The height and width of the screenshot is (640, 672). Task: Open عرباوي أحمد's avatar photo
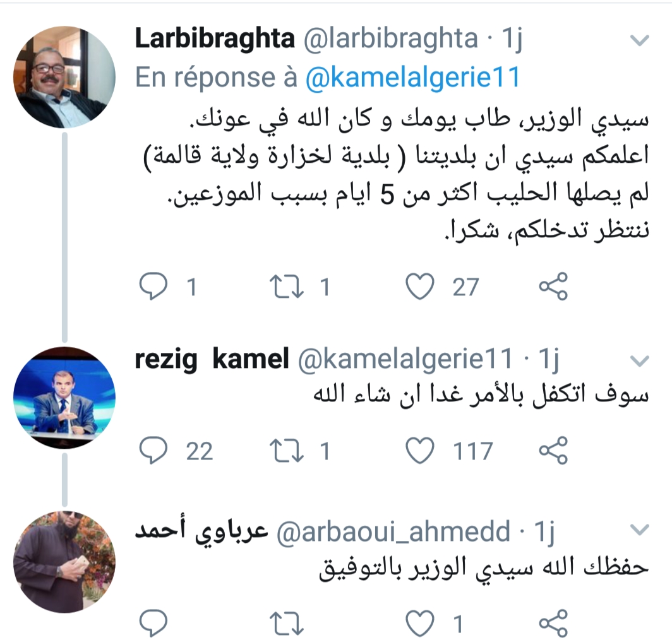click(x=64, y=562)
